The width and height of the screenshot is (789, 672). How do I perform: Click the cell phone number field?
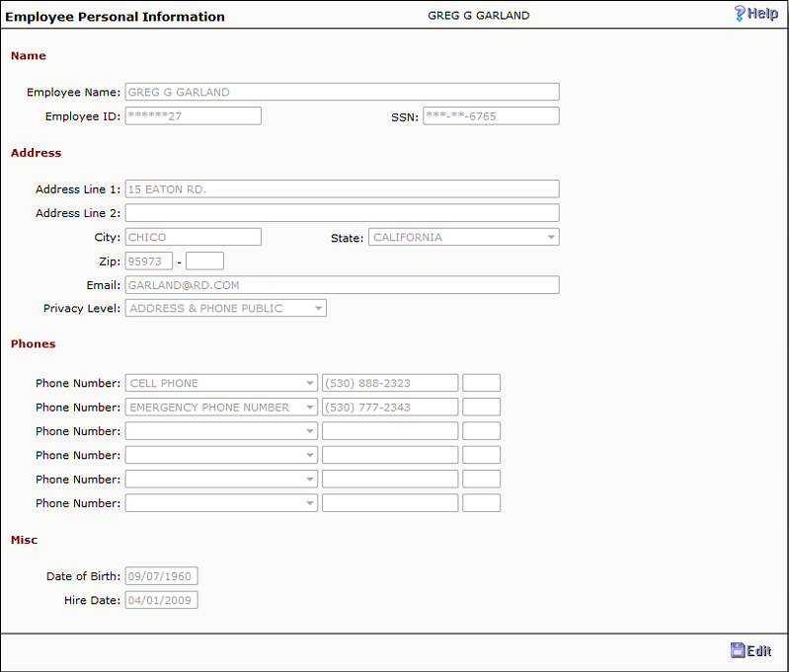(390, 384)
